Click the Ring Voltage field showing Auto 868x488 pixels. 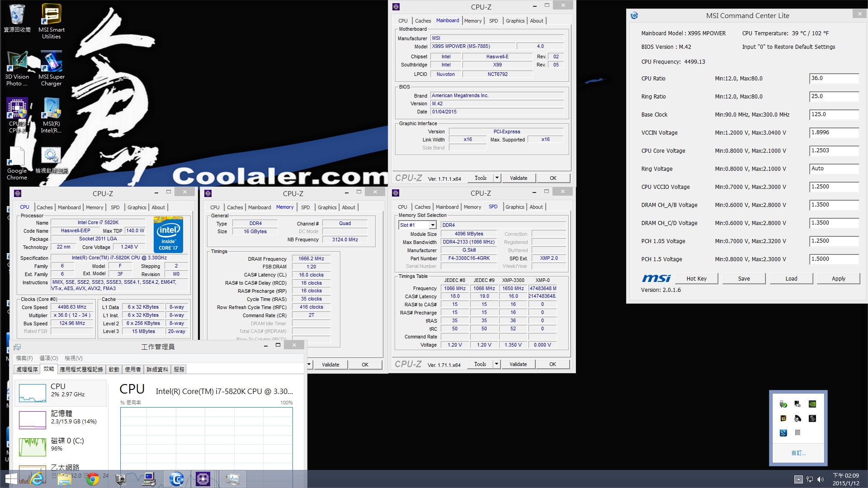tap(834, 169)
